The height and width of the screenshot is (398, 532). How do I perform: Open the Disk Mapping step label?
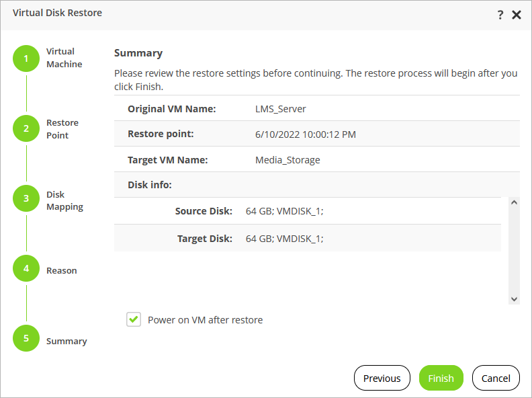pos(64,200)
